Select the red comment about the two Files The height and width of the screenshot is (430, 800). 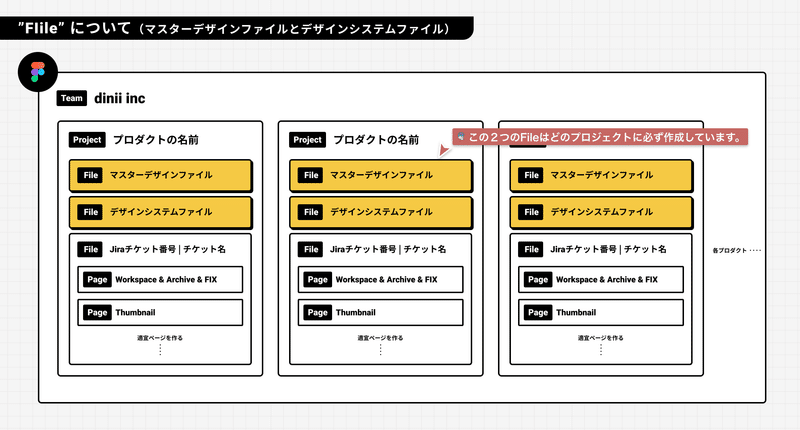[x=600, y=137]
